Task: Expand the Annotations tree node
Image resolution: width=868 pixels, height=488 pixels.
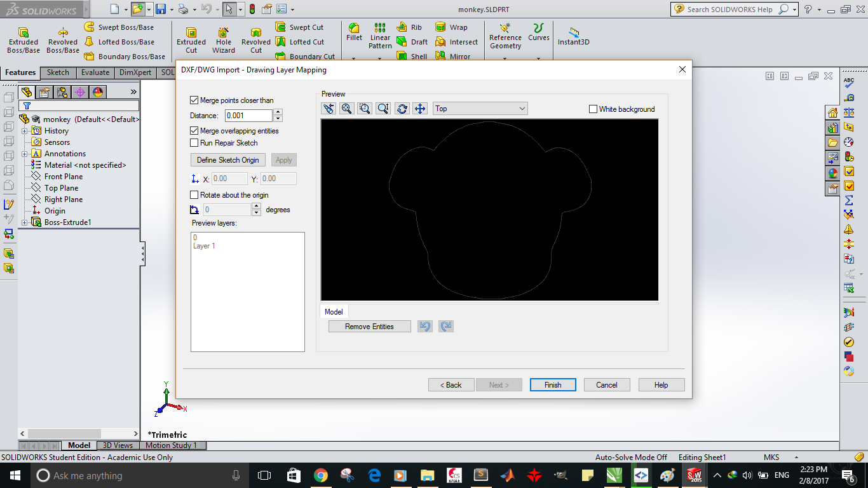Action: tap(25, 154)
